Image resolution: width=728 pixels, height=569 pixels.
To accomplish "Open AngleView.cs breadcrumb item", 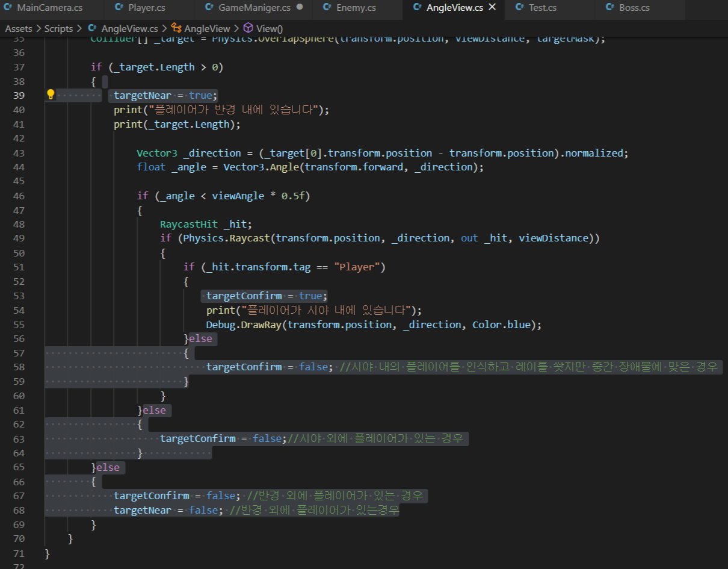I will click(129, 28).
